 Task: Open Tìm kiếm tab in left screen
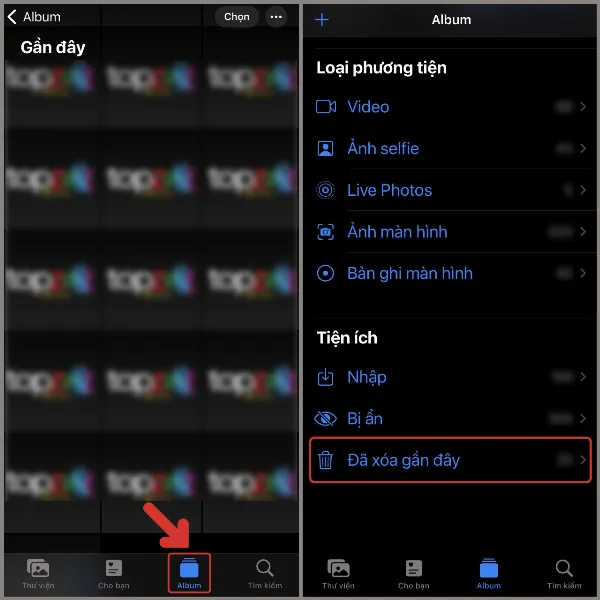coord(265,574)
